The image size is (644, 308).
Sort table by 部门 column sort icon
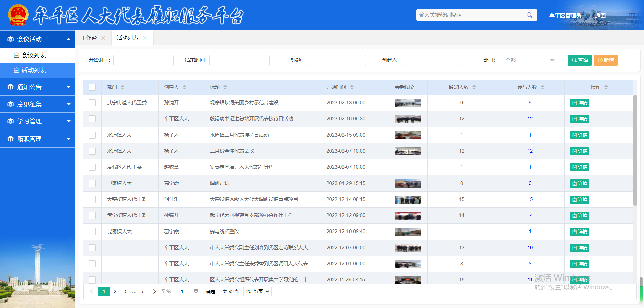(x=122, y=87)
